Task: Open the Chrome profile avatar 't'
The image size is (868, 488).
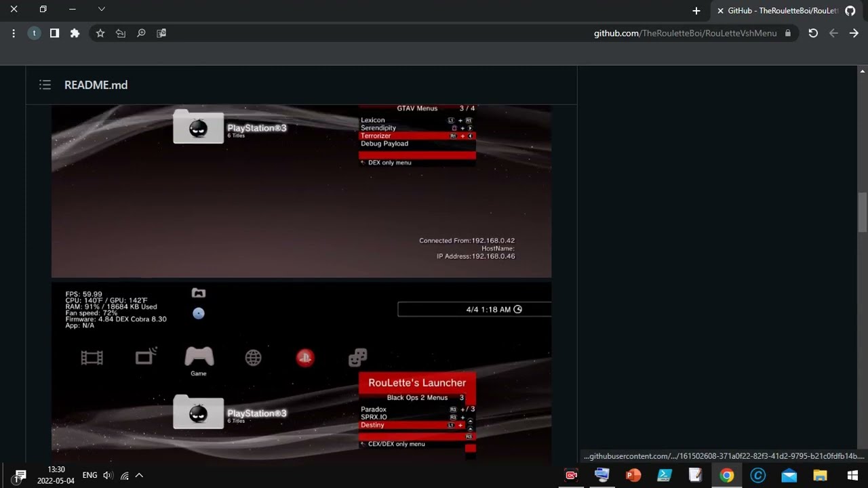Action: [34, 33]
